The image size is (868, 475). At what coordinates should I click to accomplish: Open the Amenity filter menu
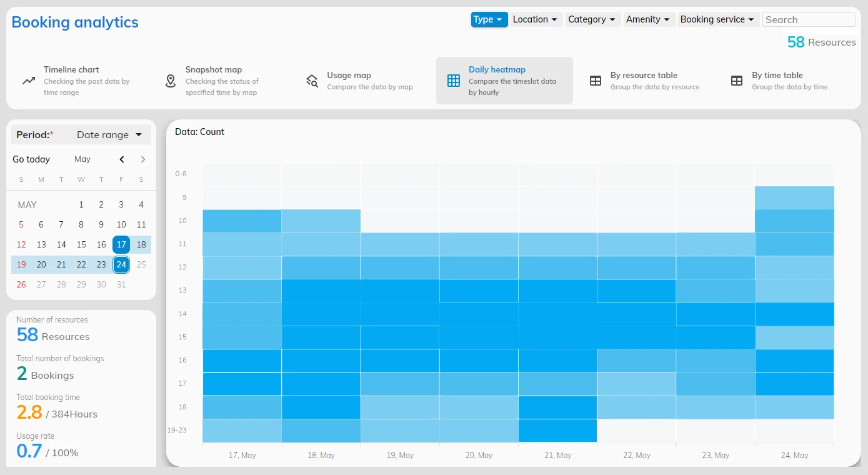coord(648,19)
